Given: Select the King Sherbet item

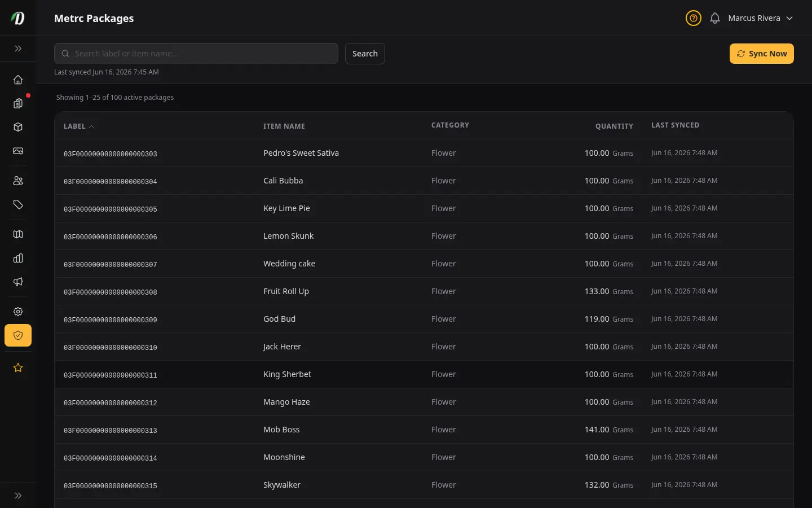Looking at the screenshot, I should [x=287, y=374].
